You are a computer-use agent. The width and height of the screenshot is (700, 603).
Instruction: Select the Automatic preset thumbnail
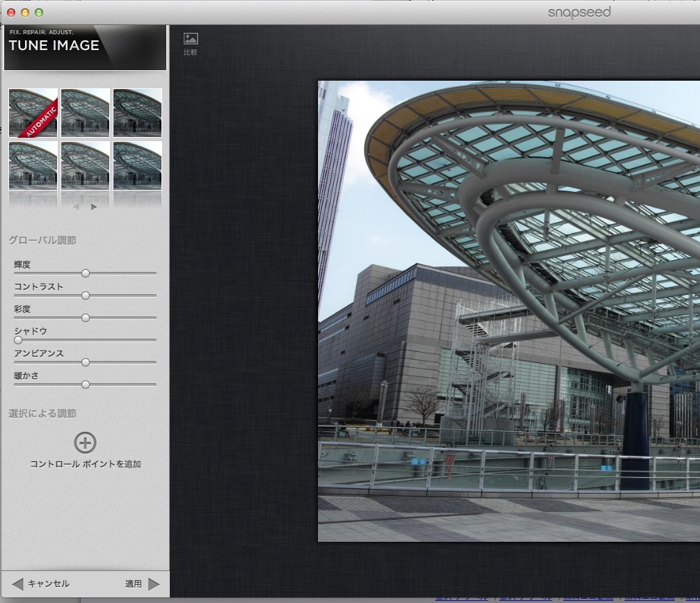click(33, 113)
